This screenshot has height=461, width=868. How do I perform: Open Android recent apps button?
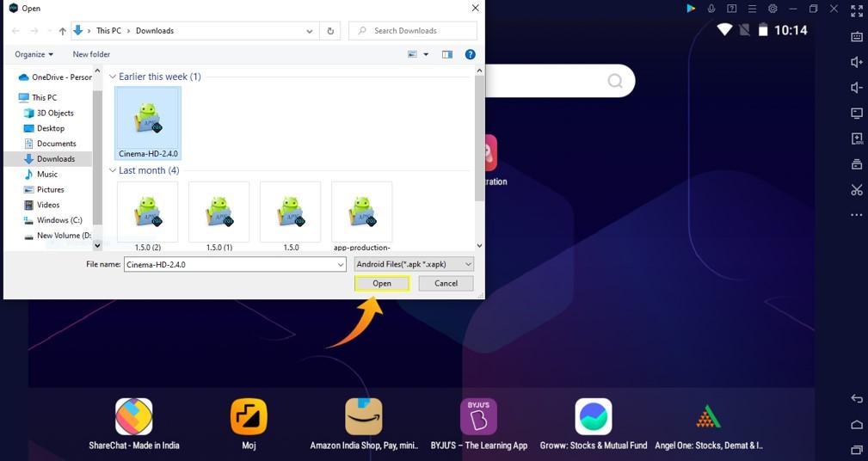856,449
